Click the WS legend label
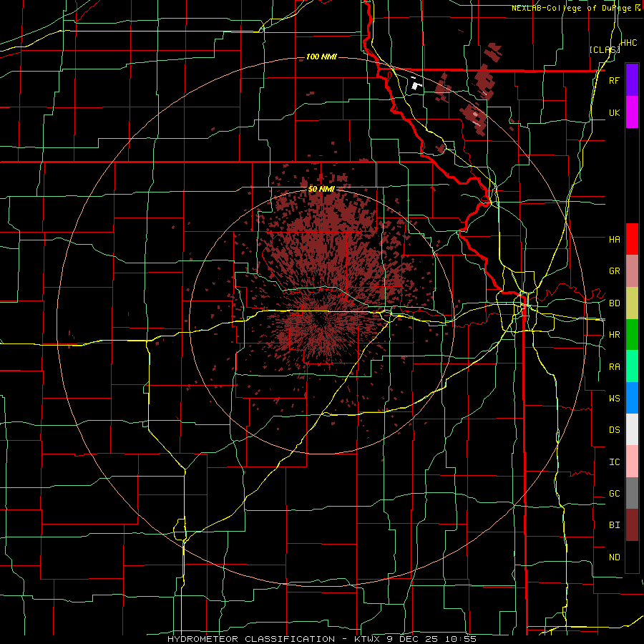644x644 pixels. [x=614, y=398]
